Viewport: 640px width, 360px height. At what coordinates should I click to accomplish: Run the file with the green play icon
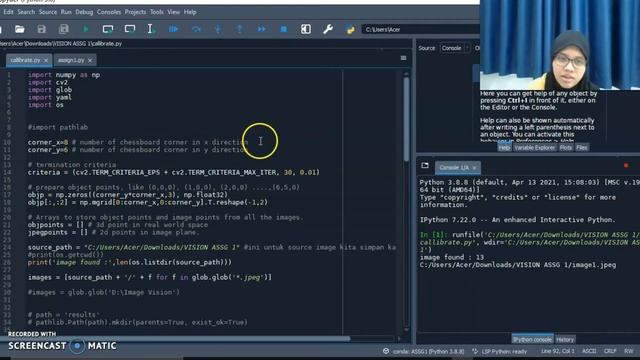click(x=86, y=29)
